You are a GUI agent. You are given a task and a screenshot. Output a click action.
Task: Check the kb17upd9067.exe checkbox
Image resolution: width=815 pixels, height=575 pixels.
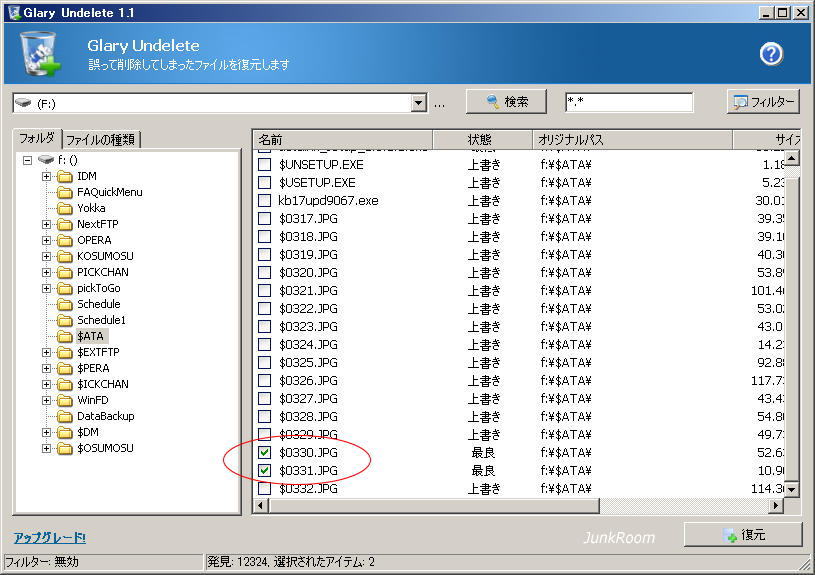265,201
